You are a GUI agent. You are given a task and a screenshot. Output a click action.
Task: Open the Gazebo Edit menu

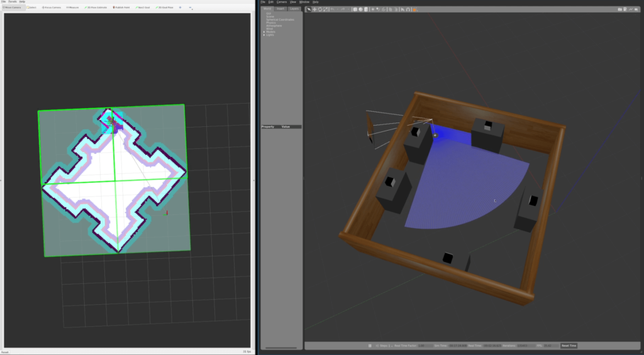(270, 2)
